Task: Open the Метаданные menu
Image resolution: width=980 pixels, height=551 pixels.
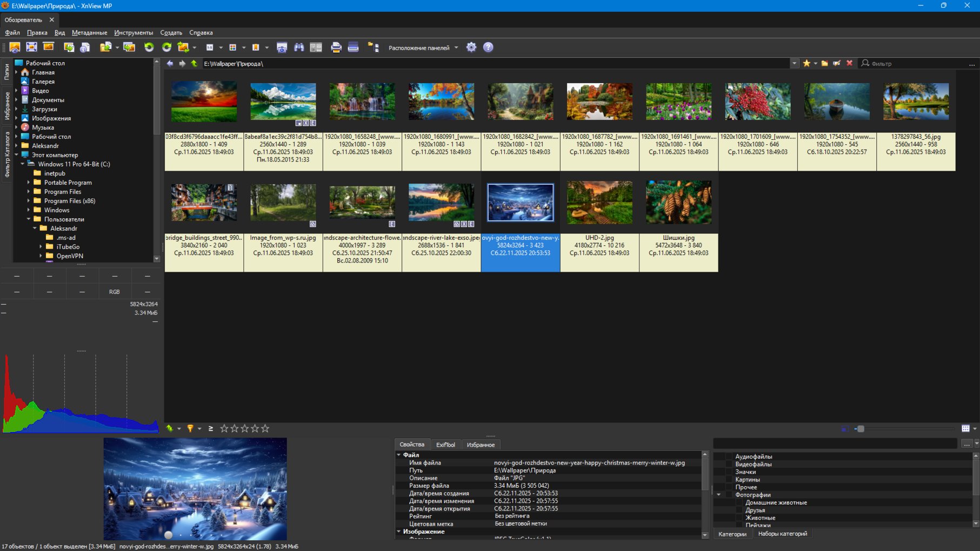Action: tap(89, 32)
